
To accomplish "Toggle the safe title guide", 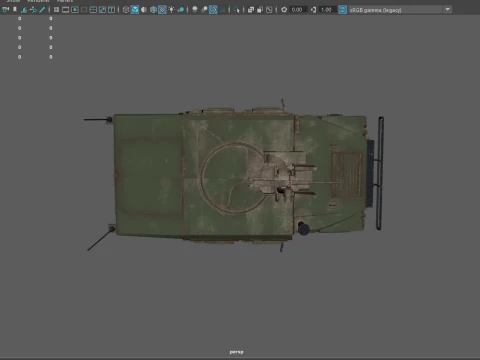I will 111,10.
